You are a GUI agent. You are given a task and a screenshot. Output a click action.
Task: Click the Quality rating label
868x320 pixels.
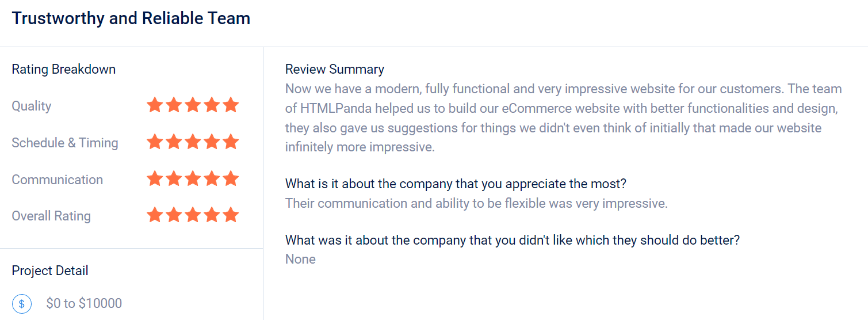pyautogui.click(x=32, y=106)
